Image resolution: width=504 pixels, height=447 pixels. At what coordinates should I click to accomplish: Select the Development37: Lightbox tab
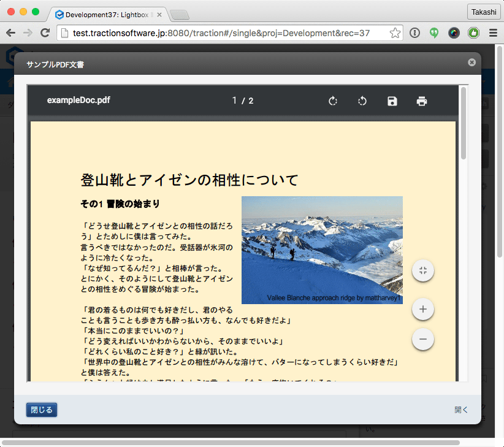(107, 15)
